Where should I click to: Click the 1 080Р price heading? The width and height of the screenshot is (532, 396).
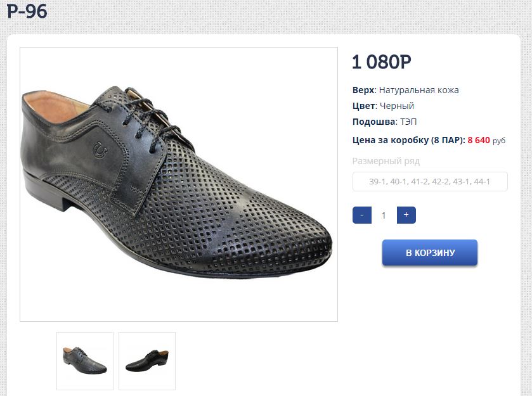coord(382,62)
